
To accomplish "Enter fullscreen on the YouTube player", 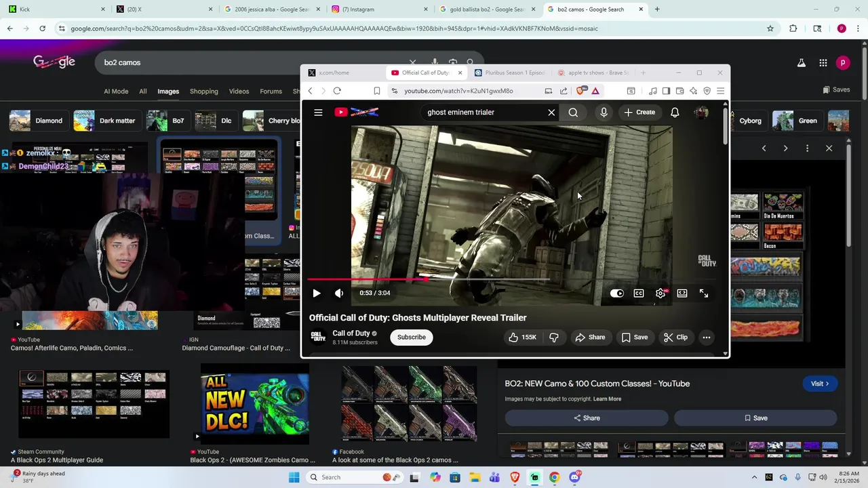I will point(704,293).
